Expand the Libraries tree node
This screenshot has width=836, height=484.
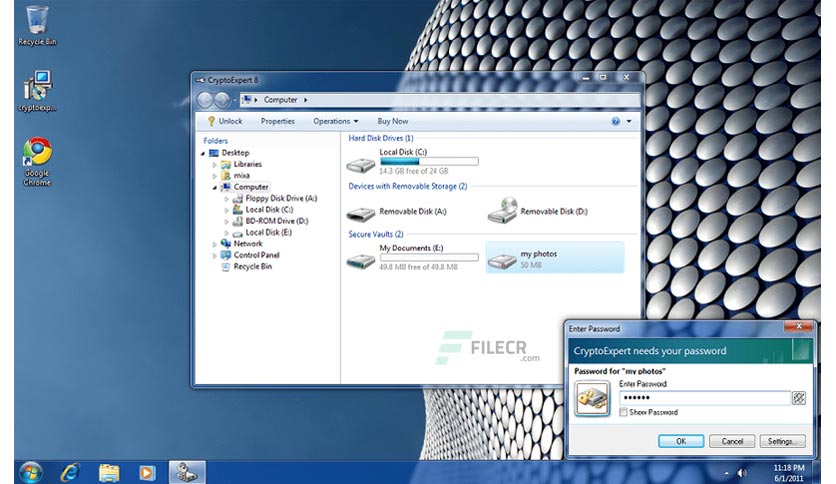(214, 165)
